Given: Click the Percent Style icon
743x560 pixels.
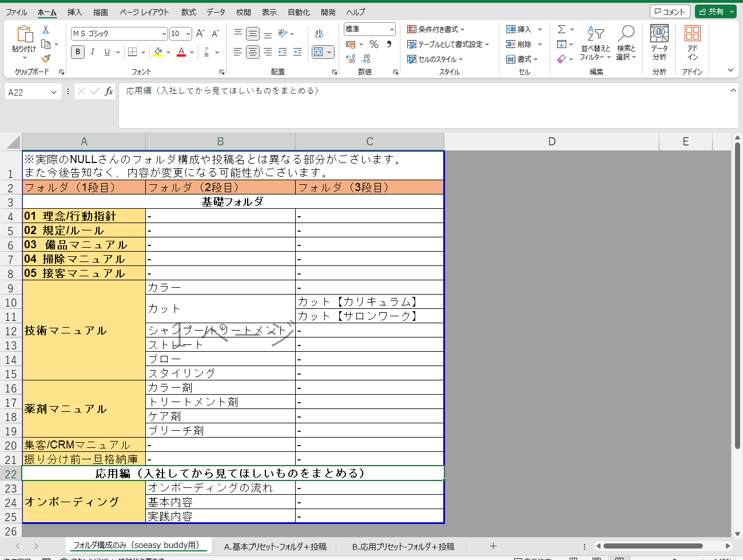Looking at the screenshot, I should (x=374, y=44).
